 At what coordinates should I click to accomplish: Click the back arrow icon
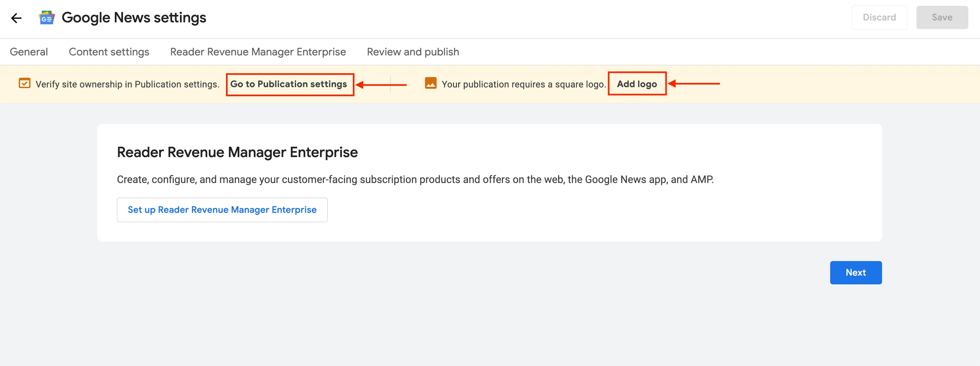tap(16, 18)
